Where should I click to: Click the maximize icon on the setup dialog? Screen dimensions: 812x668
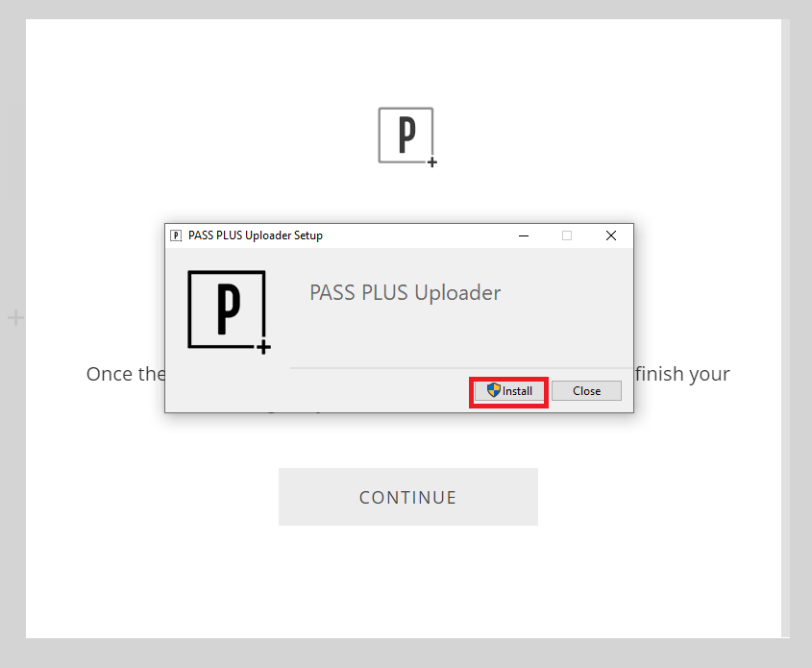click(x=567, y=235)
